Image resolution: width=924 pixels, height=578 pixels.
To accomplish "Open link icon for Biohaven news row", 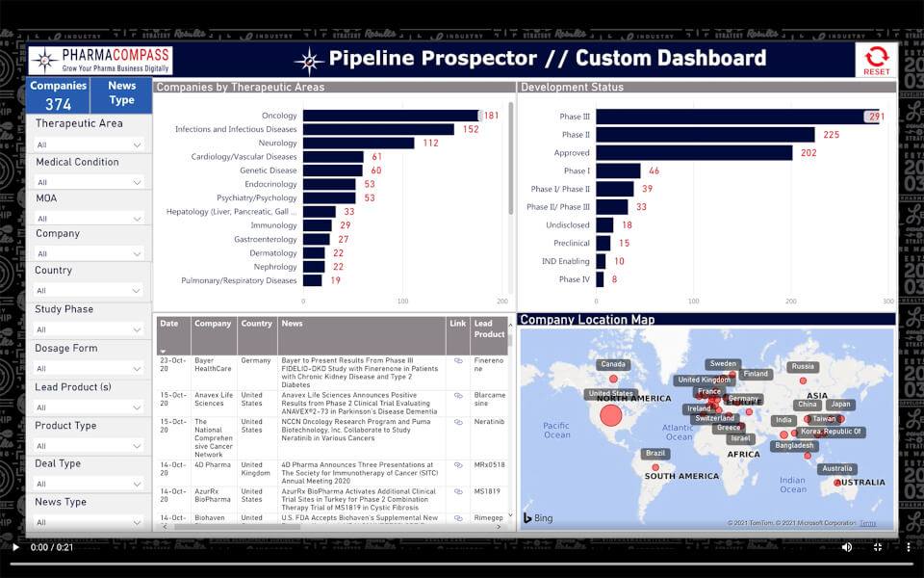I will click(458, 518).
